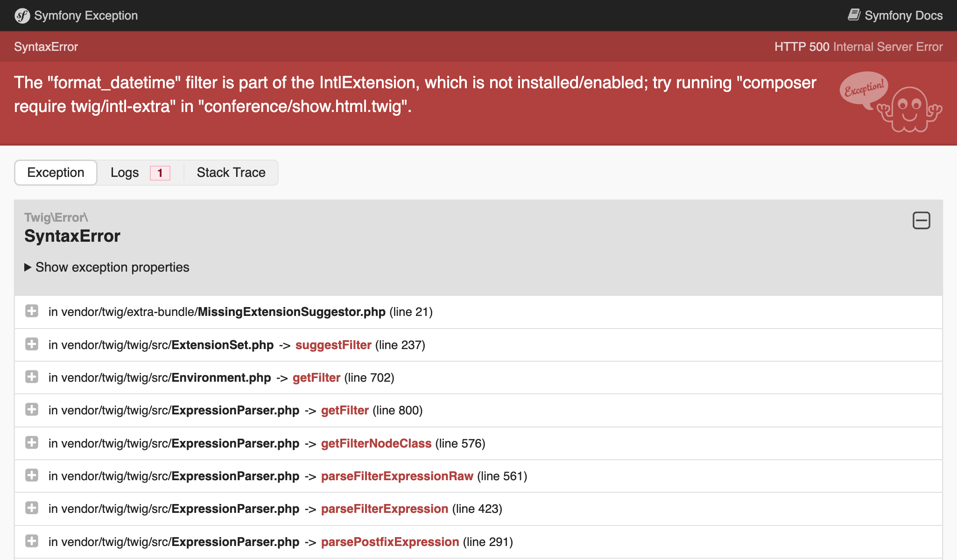Click the parseFilterExpressionRaw link

[x=397, y=476]
